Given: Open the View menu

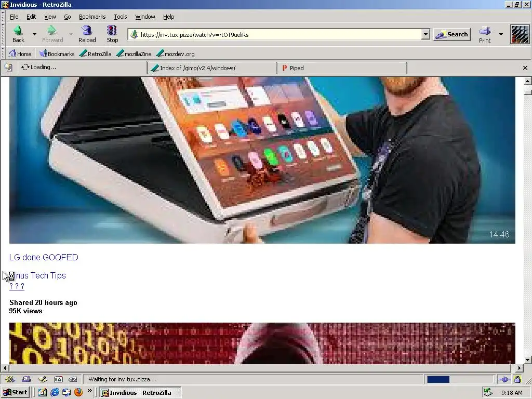Looking at the screenshot, I should 50,17.
